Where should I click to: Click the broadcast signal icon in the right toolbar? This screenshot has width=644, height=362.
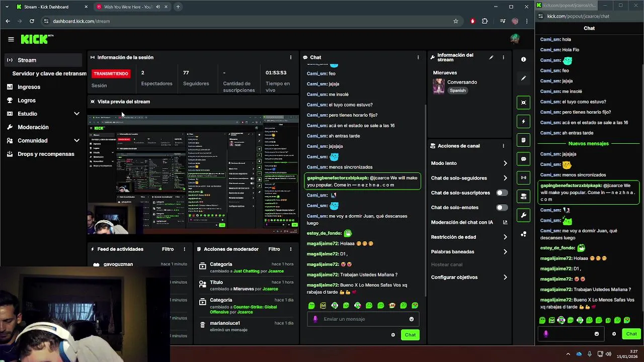[x=523, y=177]
